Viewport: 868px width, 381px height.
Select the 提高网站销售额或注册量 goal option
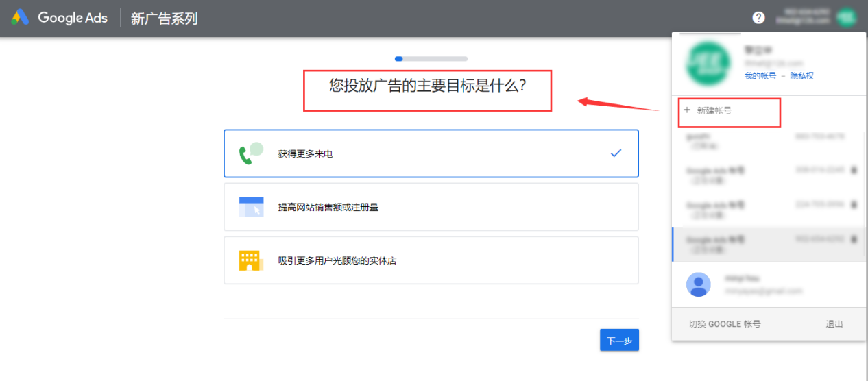tap(431, 207)
